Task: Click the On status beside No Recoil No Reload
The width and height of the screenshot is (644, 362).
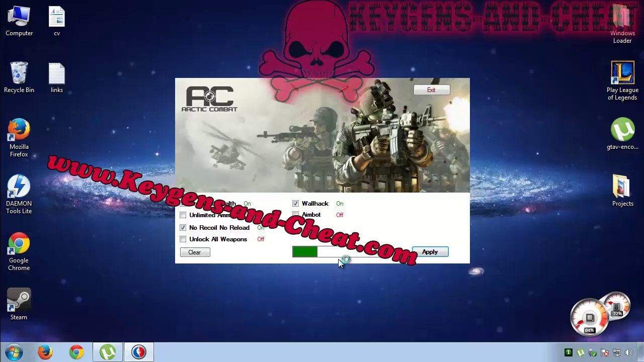Action: 261,228
